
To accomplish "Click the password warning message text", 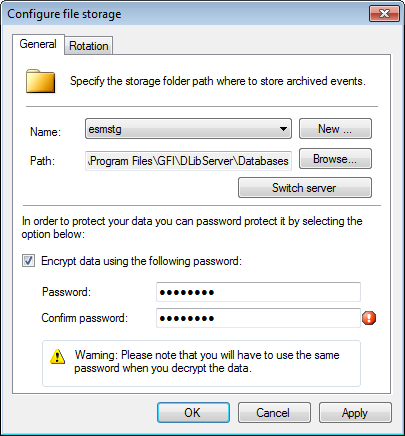I will click(207, 362).
